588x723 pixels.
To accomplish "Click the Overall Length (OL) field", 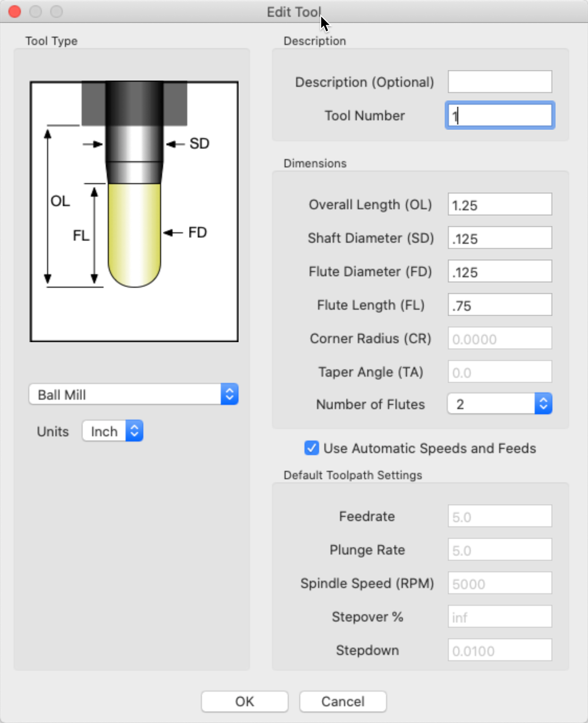I will click(x=500, y=204).
